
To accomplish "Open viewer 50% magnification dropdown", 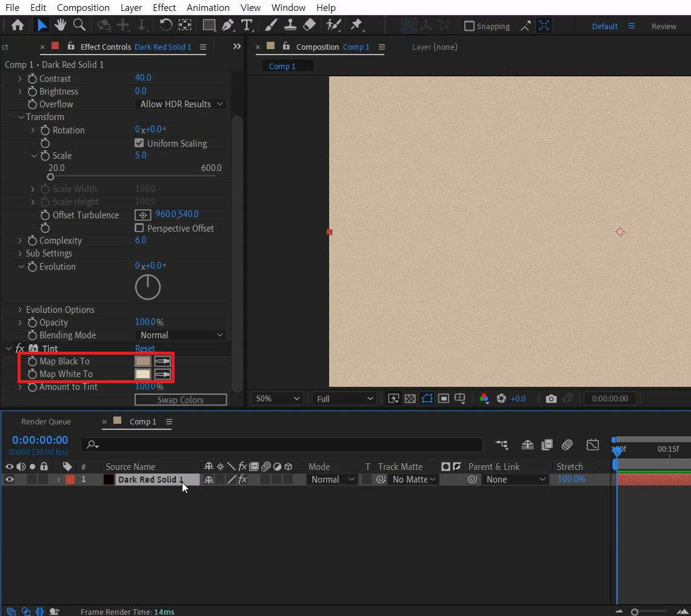I will [277, 398].
